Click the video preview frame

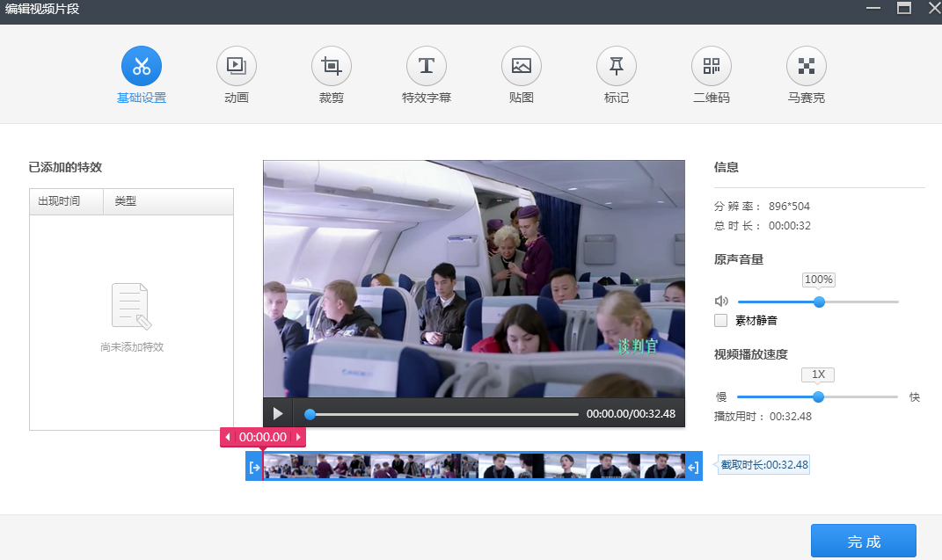point(474,279)
